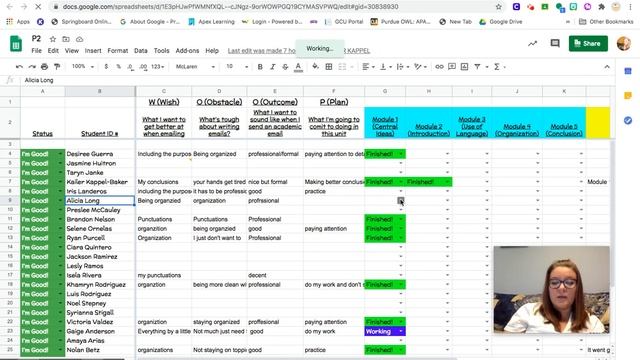Increase decimal places
This screenshot has width=640, height=360.
[143, 67]
